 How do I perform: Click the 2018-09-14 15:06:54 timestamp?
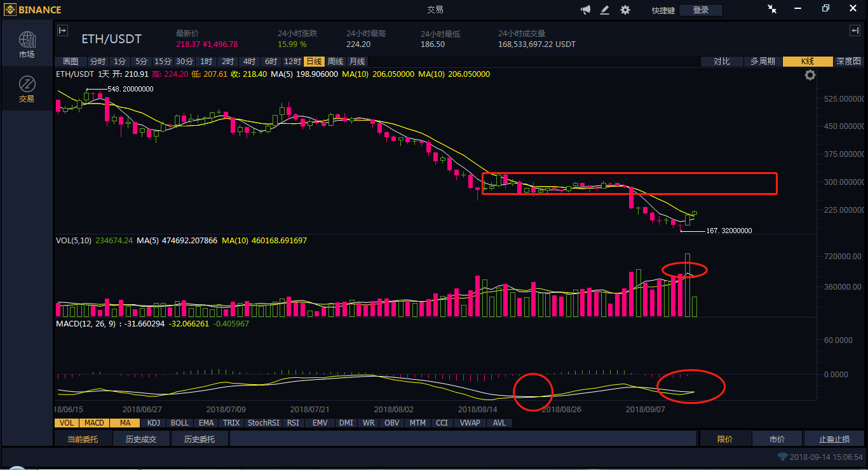[x=826, y=457]
